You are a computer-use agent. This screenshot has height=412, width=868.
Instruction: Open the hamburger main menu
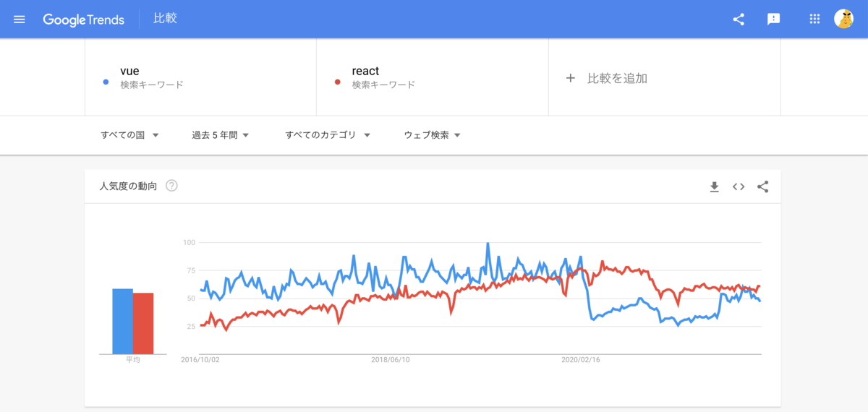[20, 20]
